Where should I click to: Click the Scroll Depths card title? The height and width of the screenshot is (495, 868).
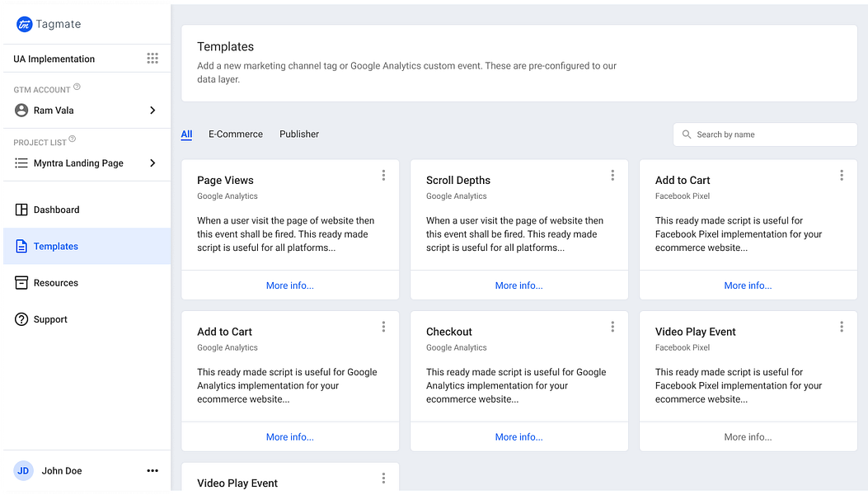(x=458, y=180)
